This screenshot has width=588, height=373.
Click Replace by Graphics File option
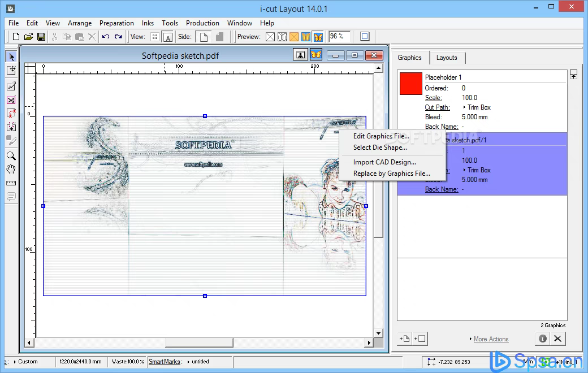[x=393, y=174]
